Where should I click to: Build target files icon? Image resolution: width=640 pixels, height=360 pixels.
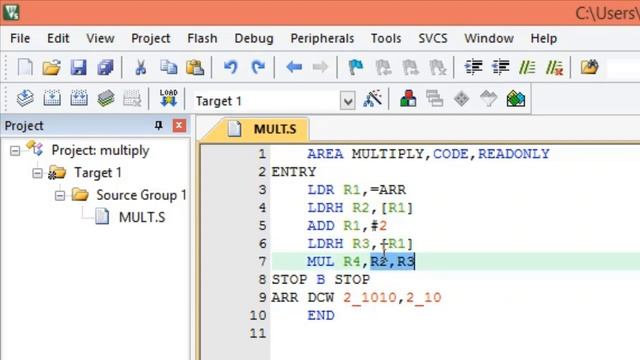[x=52, y=99]
